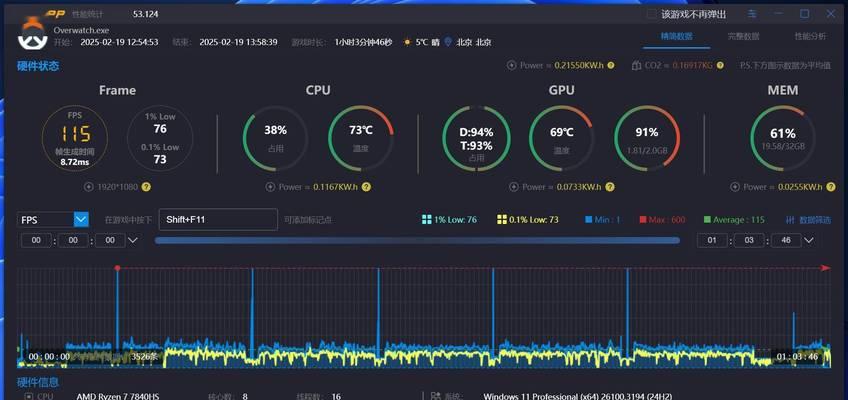
Task: Click the MEM Power plug icon
Action: (735, 186)
